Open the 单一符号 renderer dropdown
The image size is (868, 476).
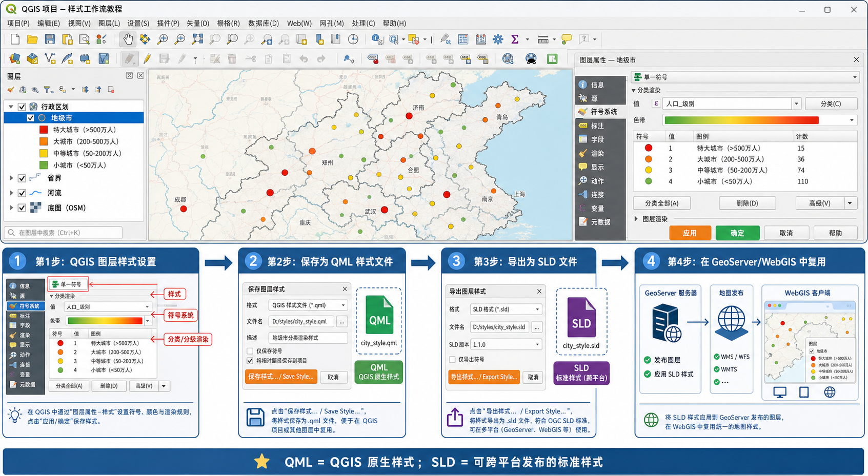[x=745, y=77]
